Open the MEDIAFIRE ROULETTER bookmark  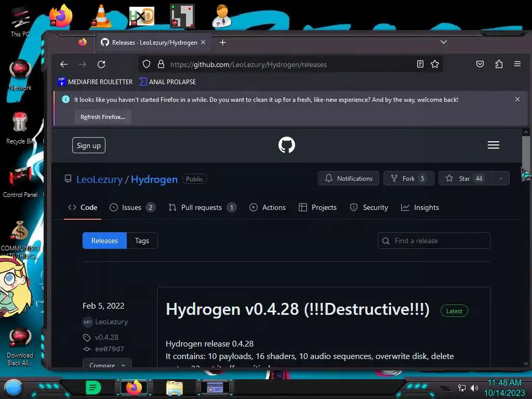tap(95, 82)
